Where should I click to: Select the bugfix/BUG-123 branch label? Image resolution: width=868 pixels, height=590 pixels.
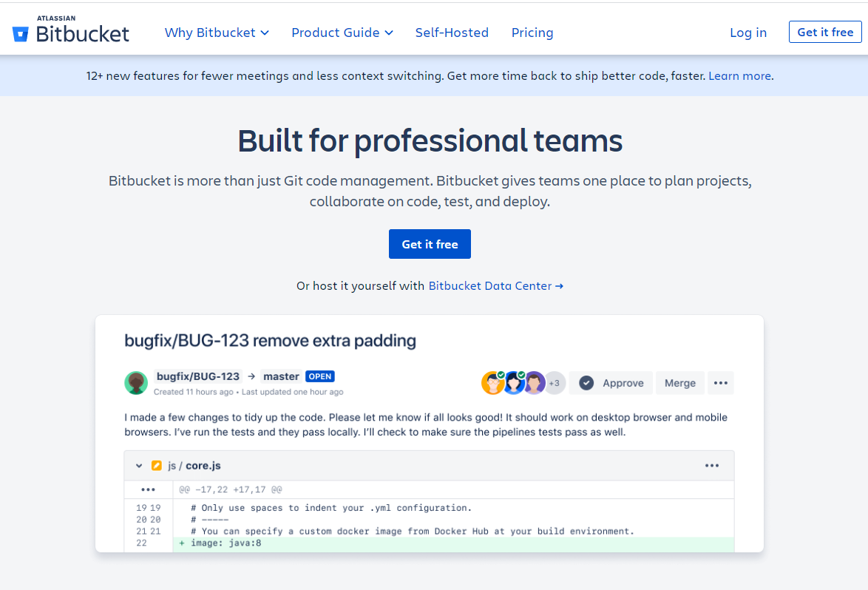click(198, 376)
